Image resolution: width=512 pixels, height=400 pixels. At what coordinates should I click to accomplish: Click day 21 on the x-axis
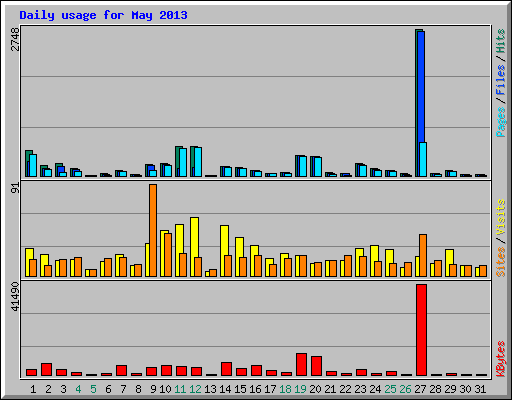click(330, 389)
